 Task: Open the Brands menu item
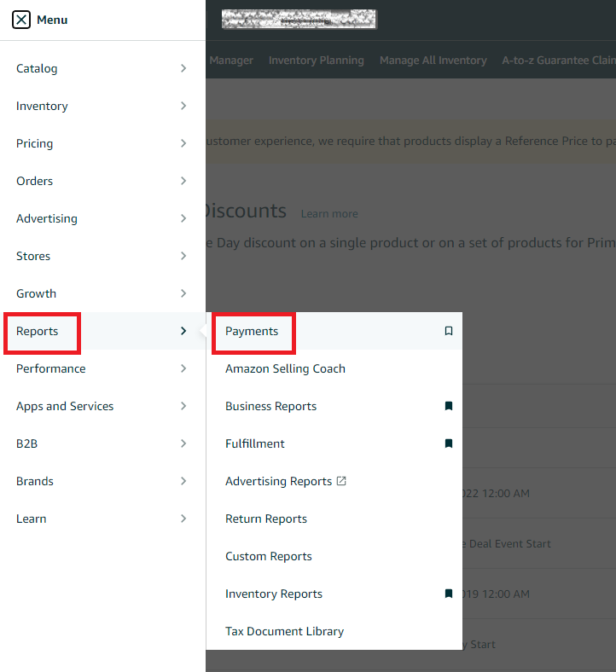tap(35, 481)
